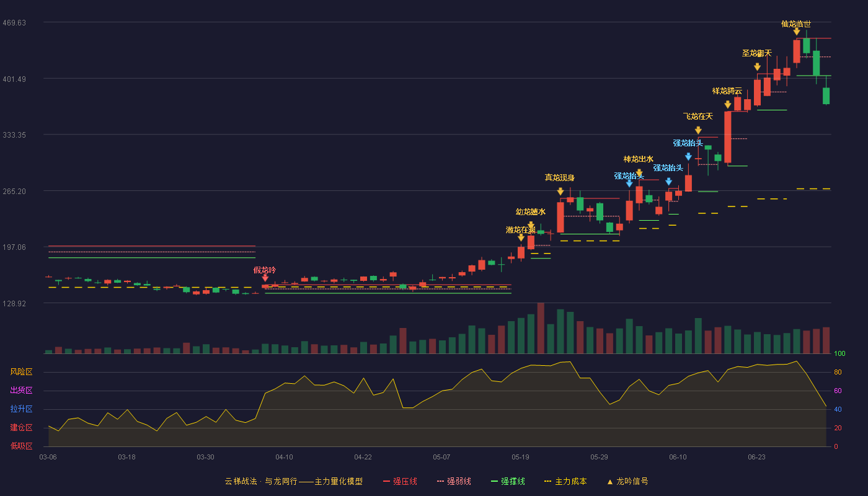The height and width of the screenshot is (496, 868).
Task: Click the green 100 indicator scale label
Action: pos(839,354)
